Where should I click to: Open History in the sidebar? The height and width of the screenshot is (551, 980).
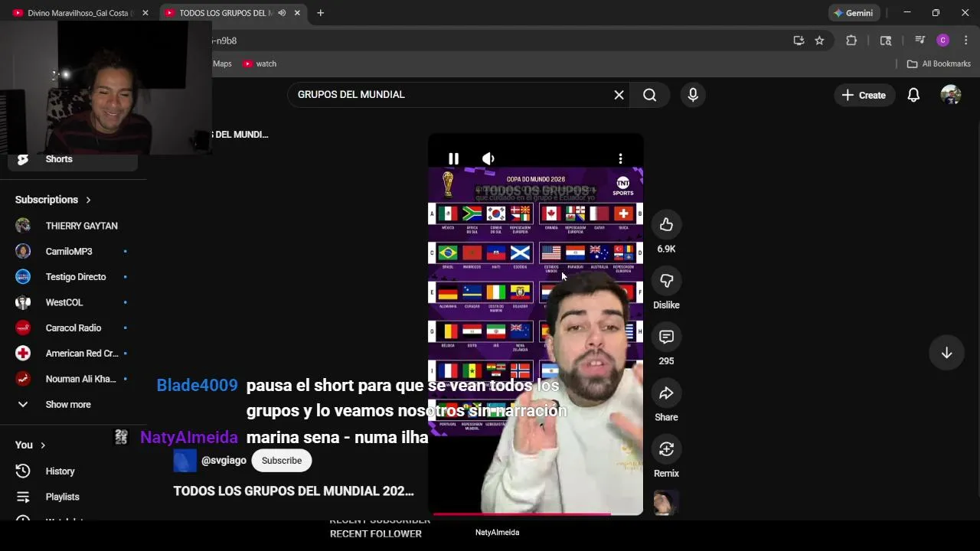(x=73, y=471)
